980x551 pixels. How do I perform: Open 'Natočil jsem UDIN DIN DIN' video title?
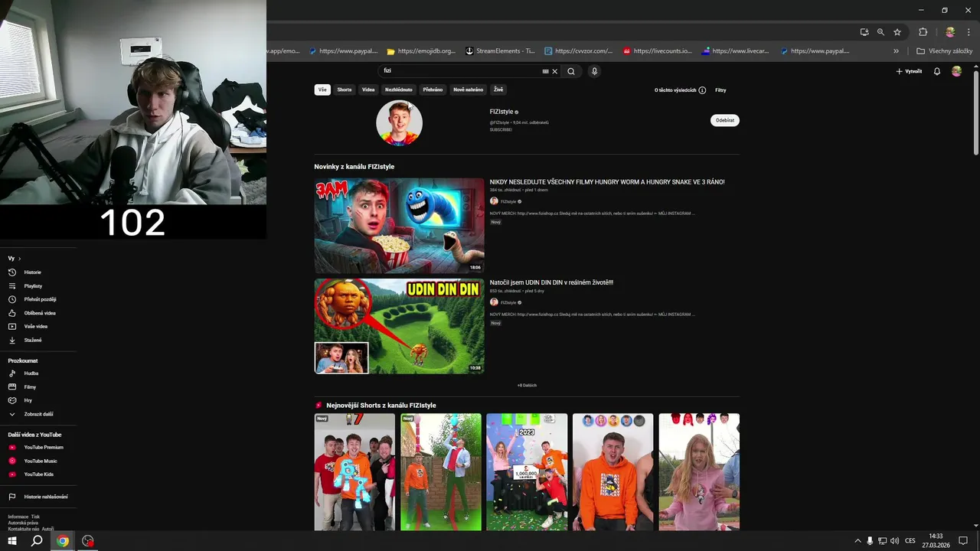551,282
